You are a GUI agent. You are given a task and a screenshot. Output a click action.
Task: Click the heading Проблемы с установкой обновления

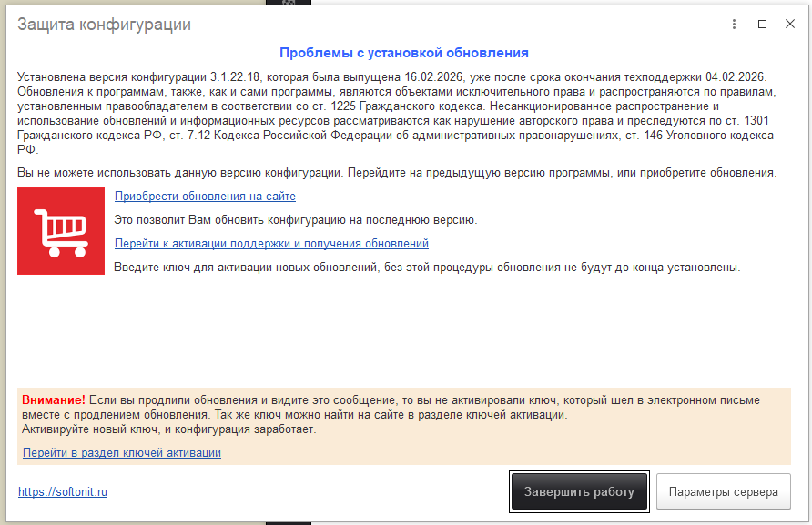click(405, 50)
